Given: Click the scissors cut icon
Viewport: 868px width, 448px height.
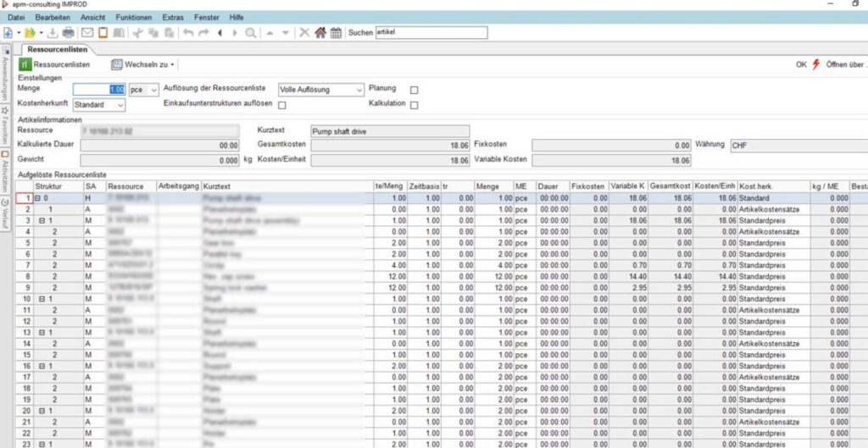Looking at the screenshot, I should pos(138,33).
